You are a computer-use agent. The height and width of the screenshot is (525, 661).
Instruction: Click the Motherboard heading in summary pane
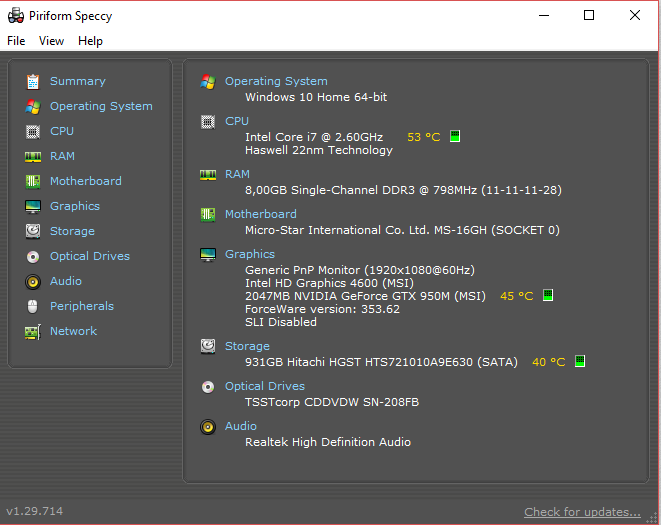260,214
